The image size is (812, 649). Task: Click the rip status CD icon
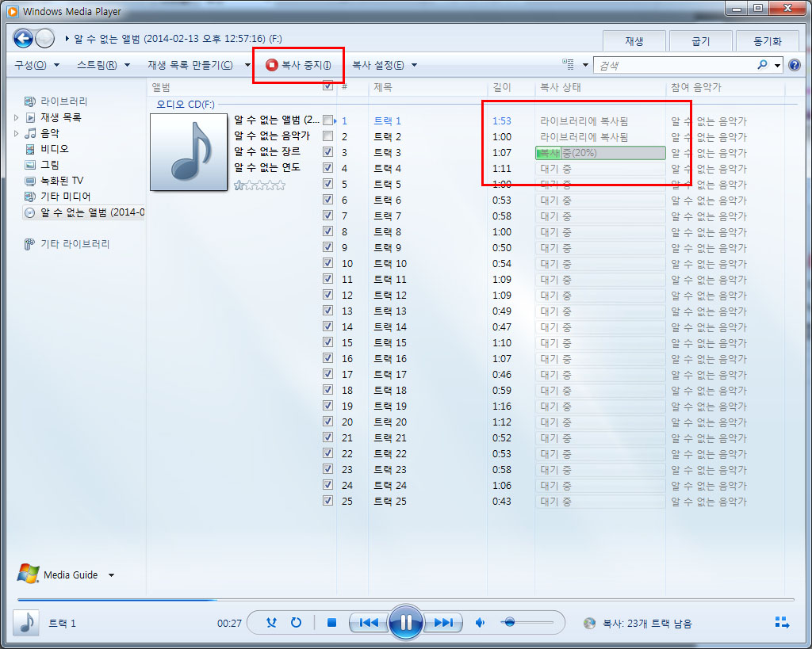coord(589,623)
